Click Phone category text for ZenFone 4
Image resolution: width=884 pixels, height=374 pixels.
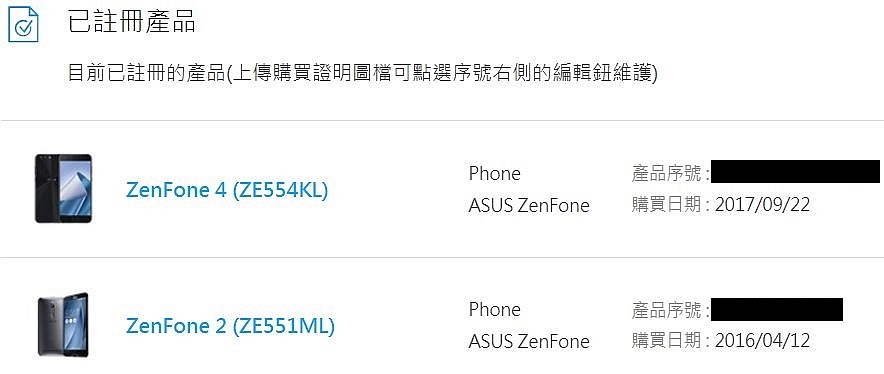click(x=494, y=174)
